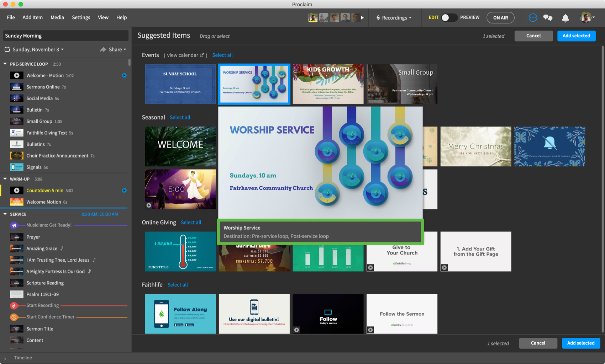605x364 pixels.
Task: Click the top Add selected button
Action: pos(576,36)
